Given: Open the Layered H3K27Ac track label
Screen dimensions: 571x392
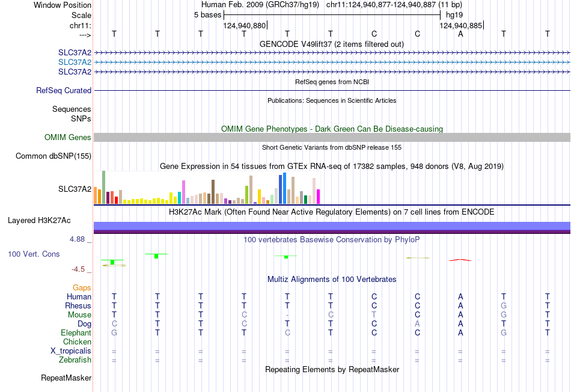Looking at the screenshot, I should (39, 221).
